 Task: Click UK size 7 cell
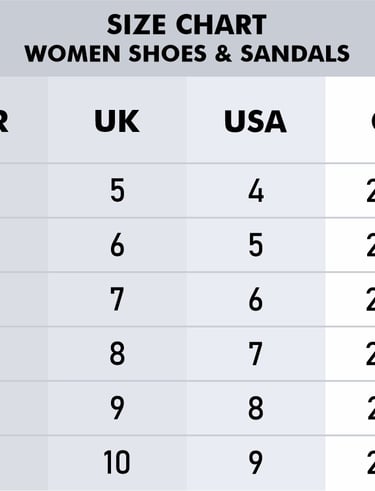117,299
